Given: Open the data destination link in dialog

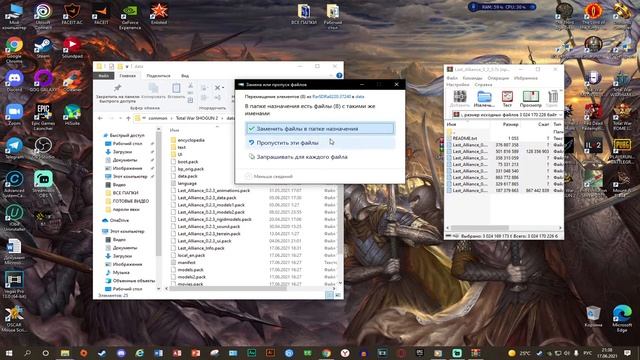Looking at the screenshot, I should (x=360, y=97).
